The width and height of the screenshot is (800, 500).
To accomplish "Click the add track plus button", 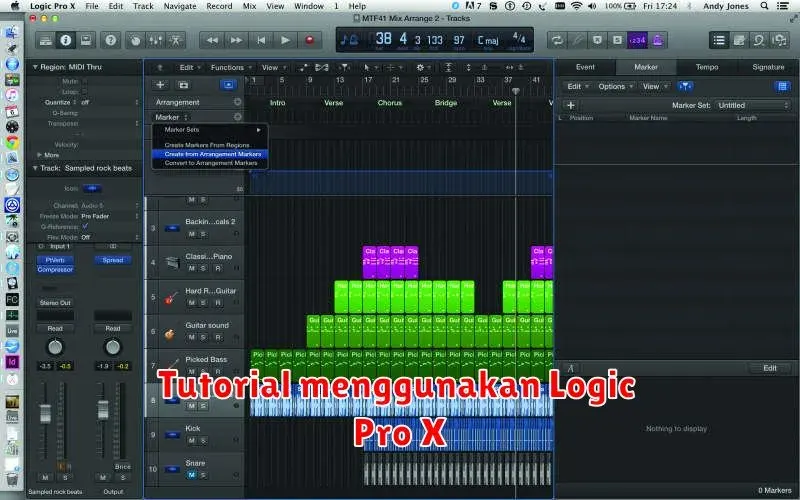I will click(x=160, y=85).
